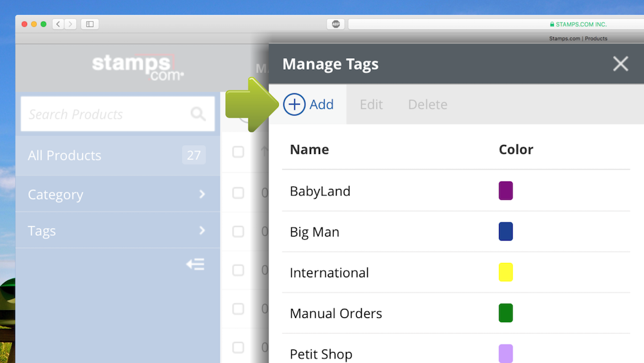Tick the select-all checkbox in header row
This screenshot has width=644, height=363.
238,152
